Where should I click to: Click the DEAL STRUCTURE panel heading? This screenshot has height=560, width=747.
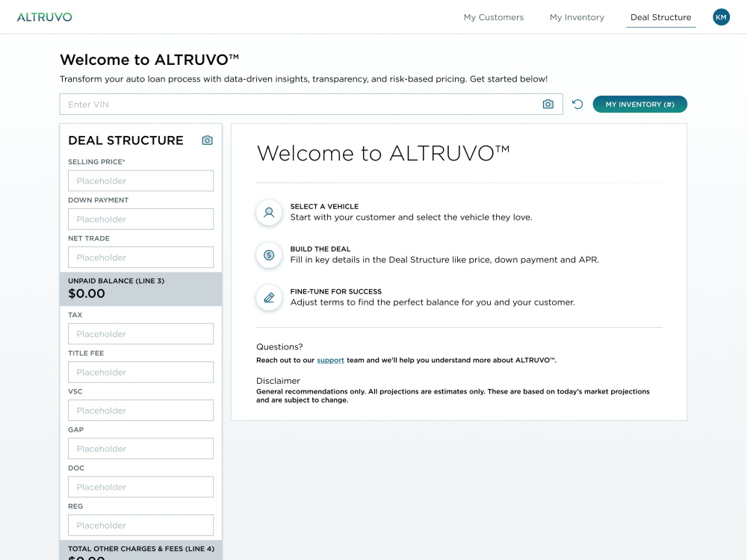tap(125, 140)
